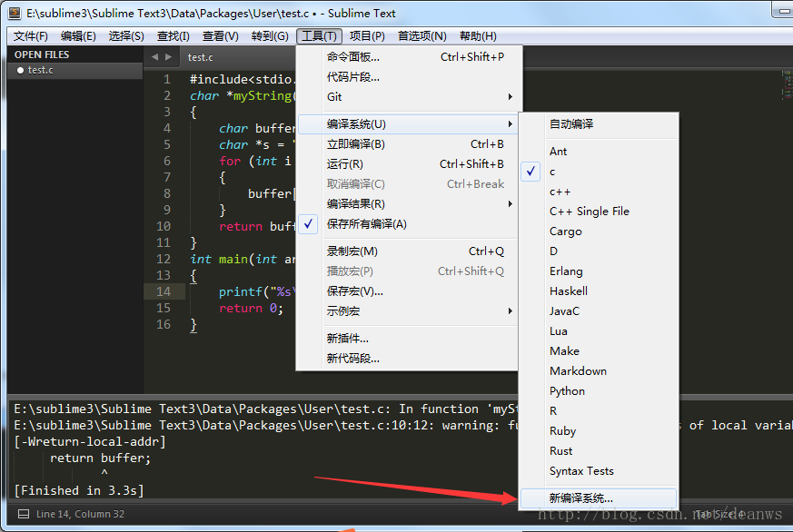The height and width of the screenshot is (532, 793).
Task: Select the R build system
Action: pyautogui.click(x=599, y=411)
